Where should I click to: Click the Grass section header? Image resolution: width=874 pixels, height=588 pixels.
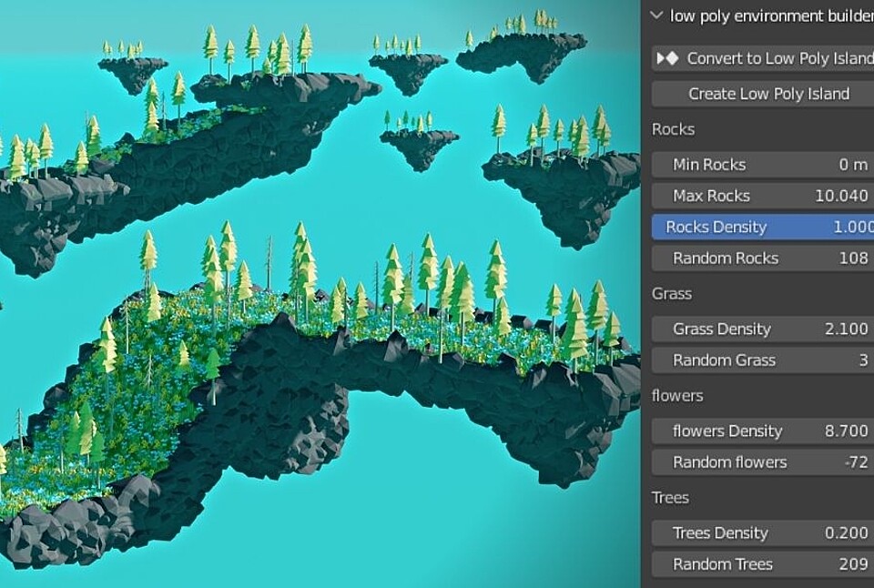click(671, 293)
